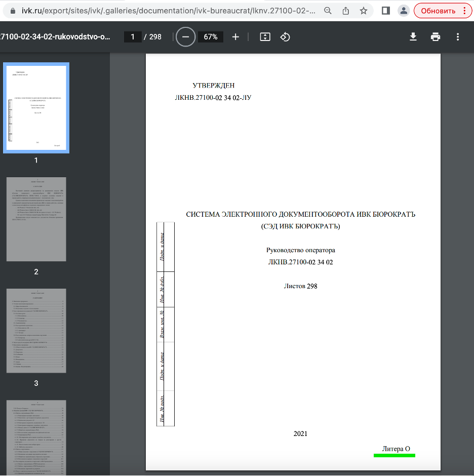Click the 67% zoom level field
The image size is (474, 476).
point(210,37)
